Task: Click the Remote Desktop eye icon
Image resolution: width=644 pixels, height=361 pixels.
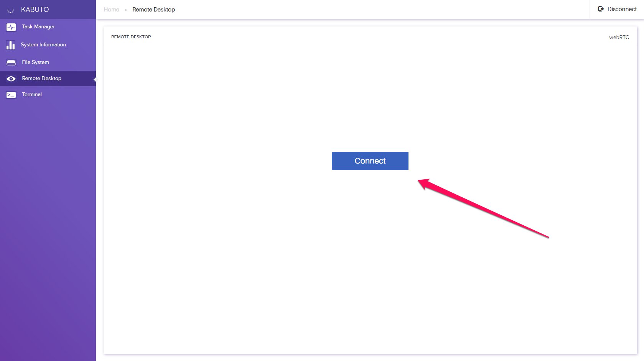Action: [11, 79]
